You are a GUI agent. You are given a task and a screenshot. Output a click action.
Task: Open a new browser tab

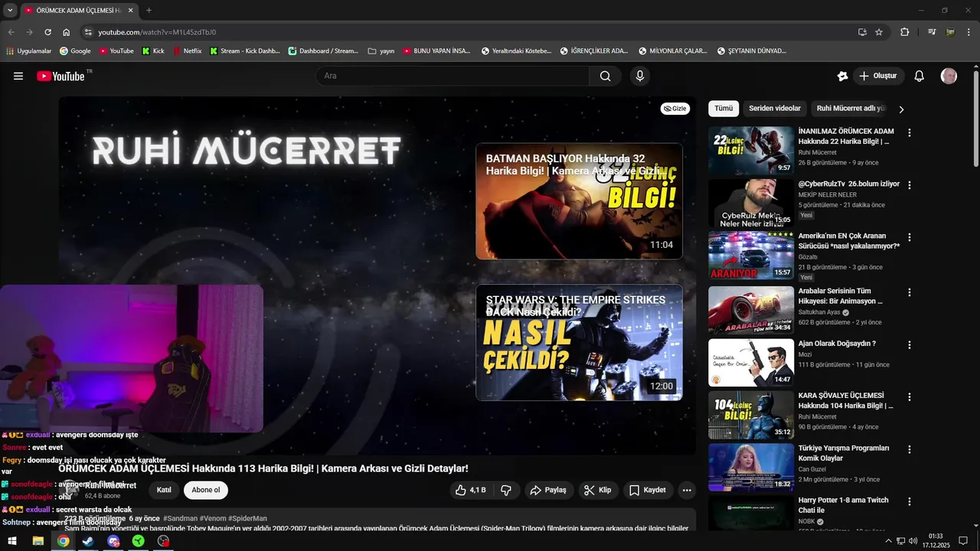(149, 11)
